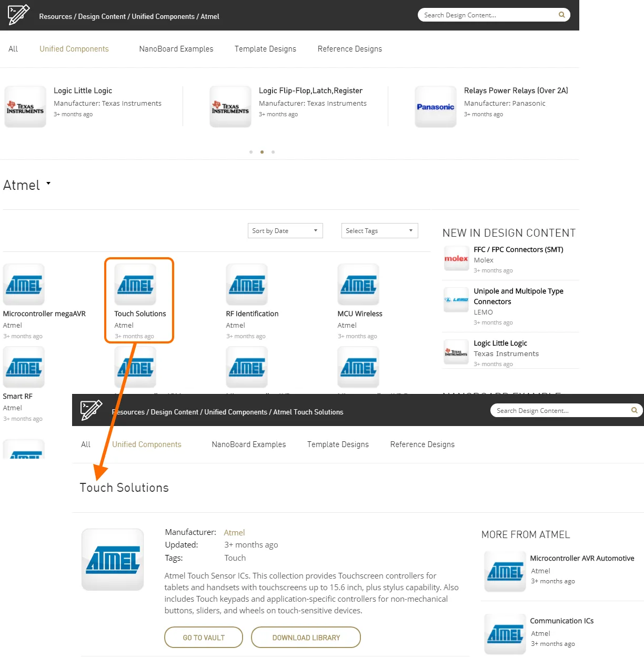Select Unified Components tab on the Touch Solutions page
Image resolution: width=644 pixels, height=658 pixels.
click(147, 444)
